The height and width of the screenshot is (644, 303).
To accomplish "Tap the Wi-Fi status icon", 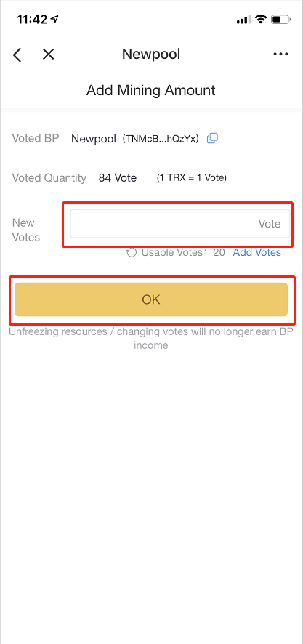I will (260, 19).
